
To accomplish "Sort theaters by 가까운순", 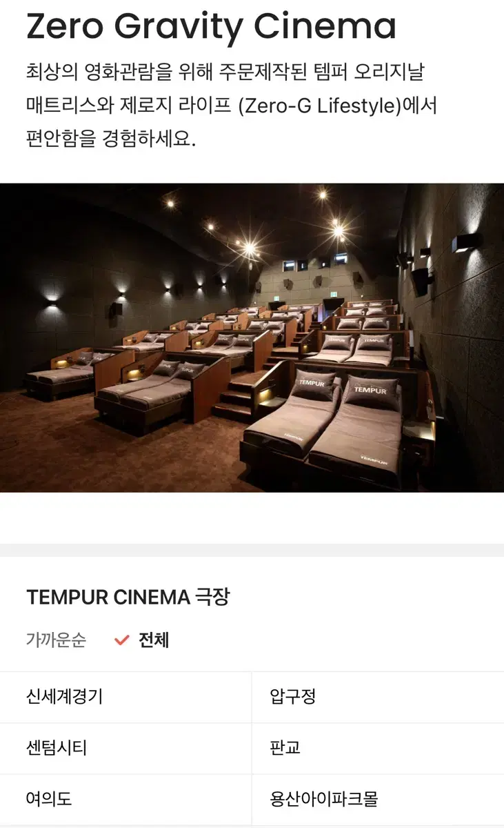I will pyautogui.click(x=56, y=640).
